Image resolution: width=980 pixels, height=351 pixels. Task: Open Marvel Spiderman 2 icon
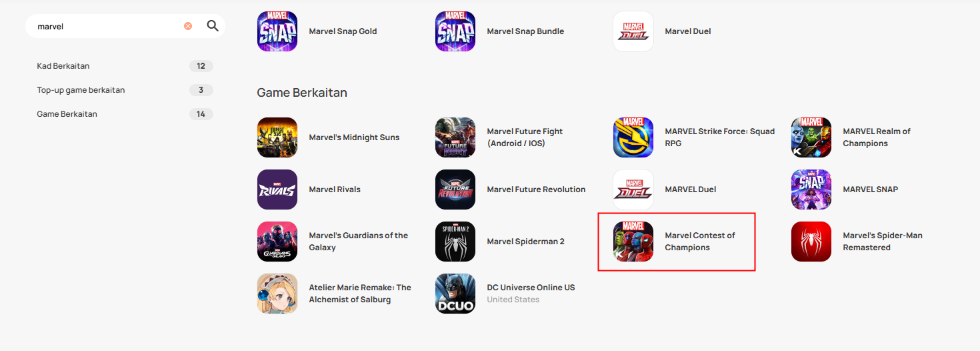pos(455,242)
